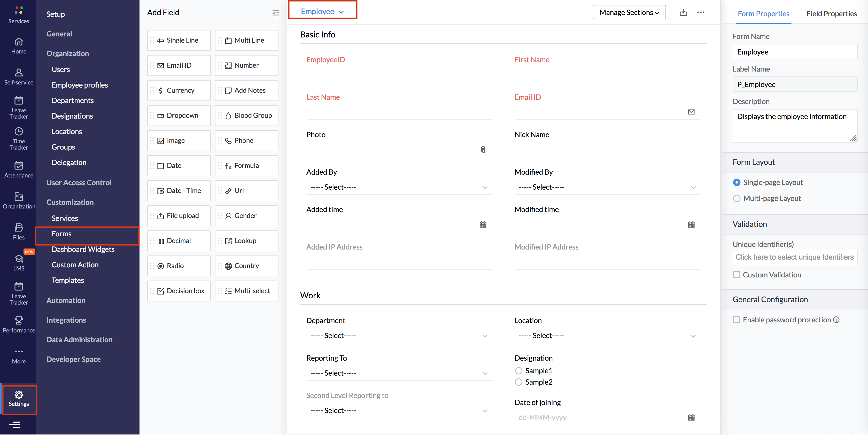Click the download icon beside Manage Sections
Screen dimensions: 868x435
[x=683, y=12]
